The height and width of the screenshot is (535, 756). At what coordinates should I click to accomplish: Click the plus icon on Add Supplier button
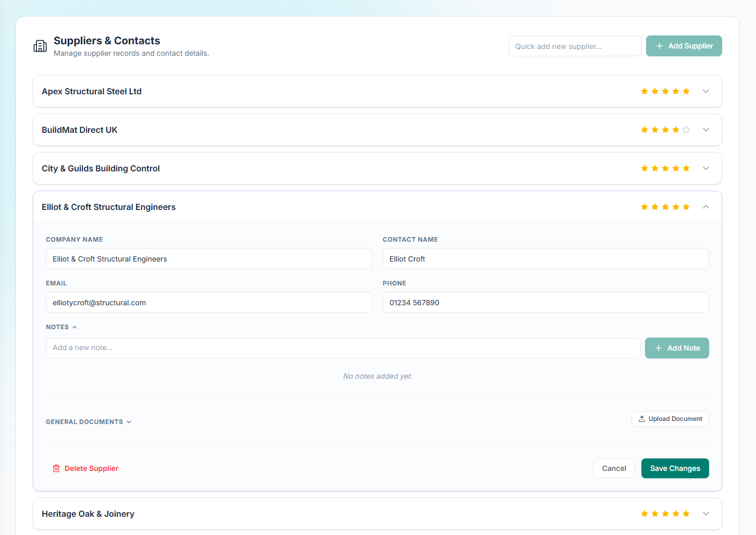[x=660, y=46]
